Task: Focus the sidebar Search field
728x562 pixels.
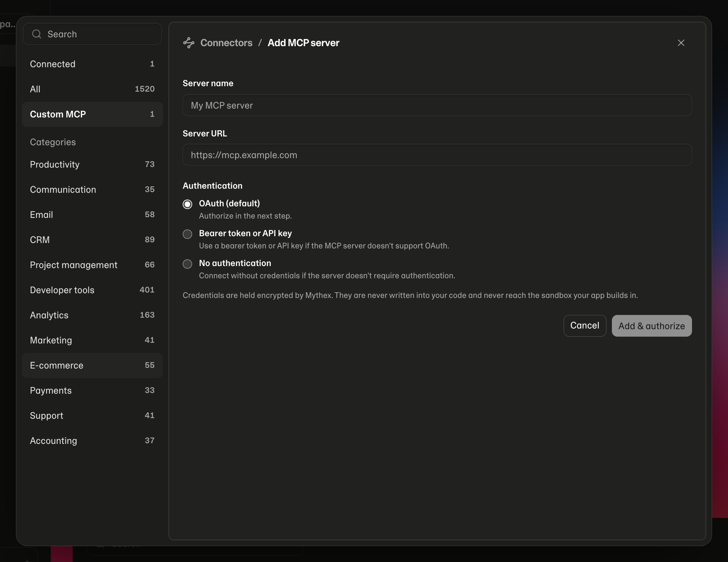Action: tap(92, 34)
